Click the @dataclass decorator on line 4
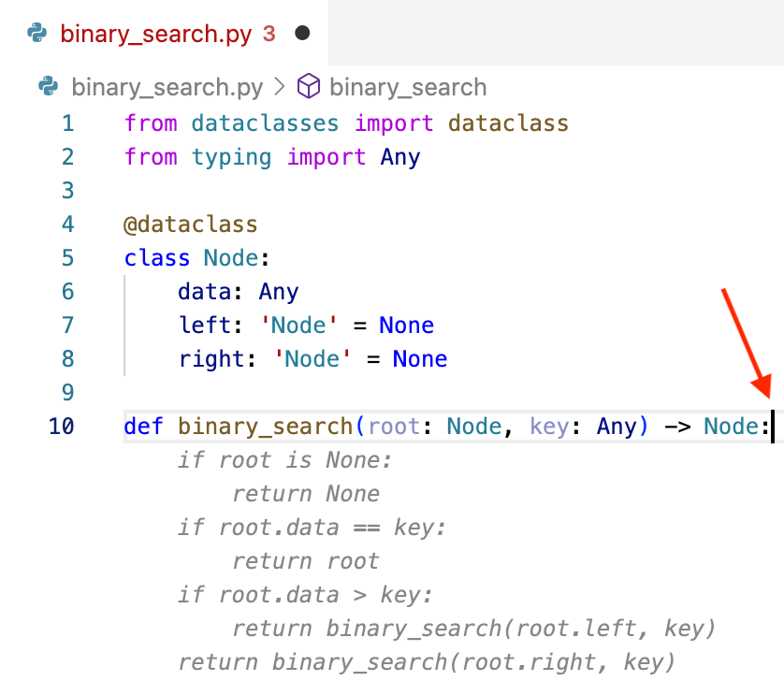 pyautogui.click(x=190, y=225)
